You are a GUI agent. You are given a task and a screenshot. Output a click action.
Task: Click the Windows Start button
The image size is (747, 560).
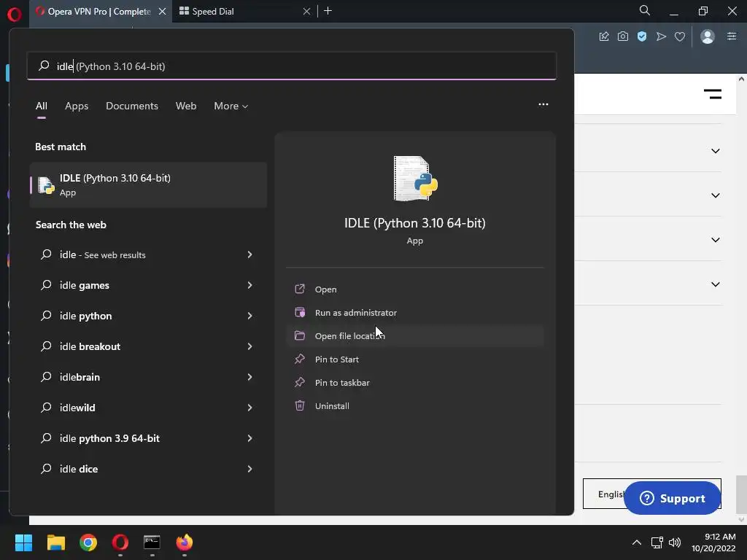coord(23,542)
